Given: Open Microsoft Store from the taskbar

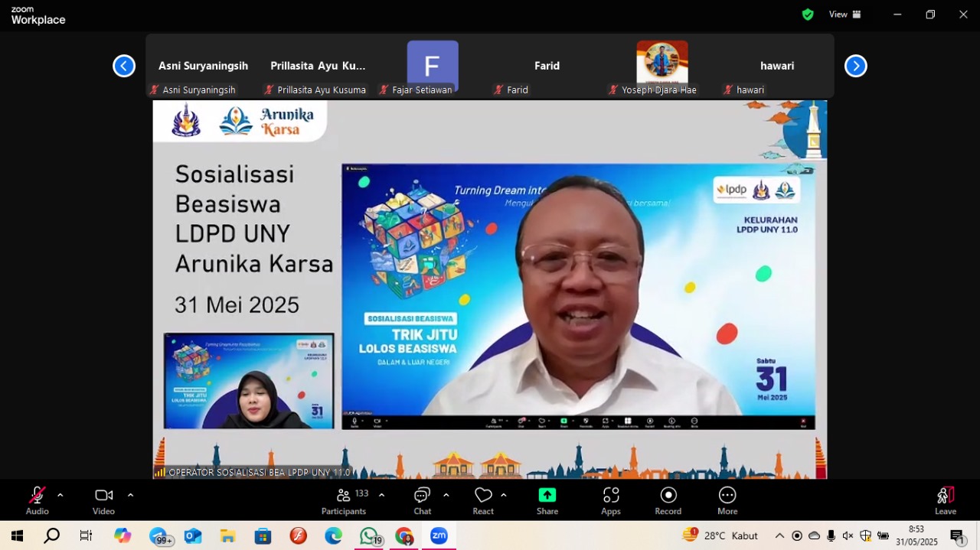Looking at the screenshot, I should [x=263, y=535].
